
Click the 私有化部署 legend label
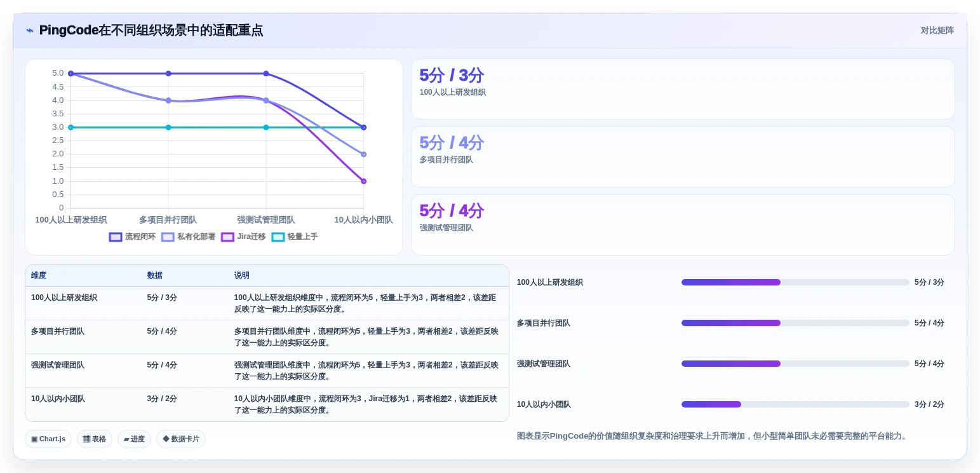point(196,237)
